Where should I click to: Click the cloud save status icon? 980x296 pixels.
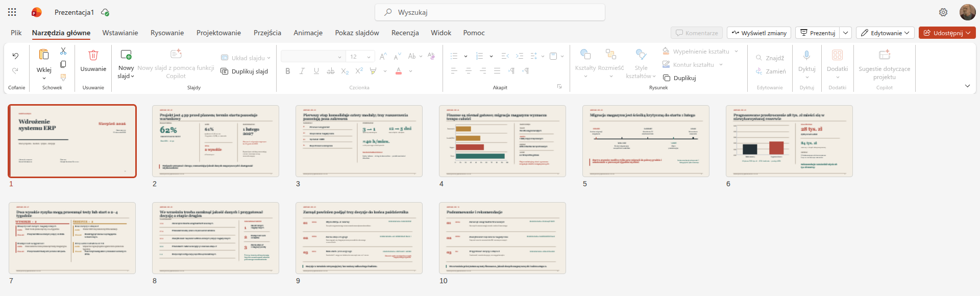(x=105, y=12)
